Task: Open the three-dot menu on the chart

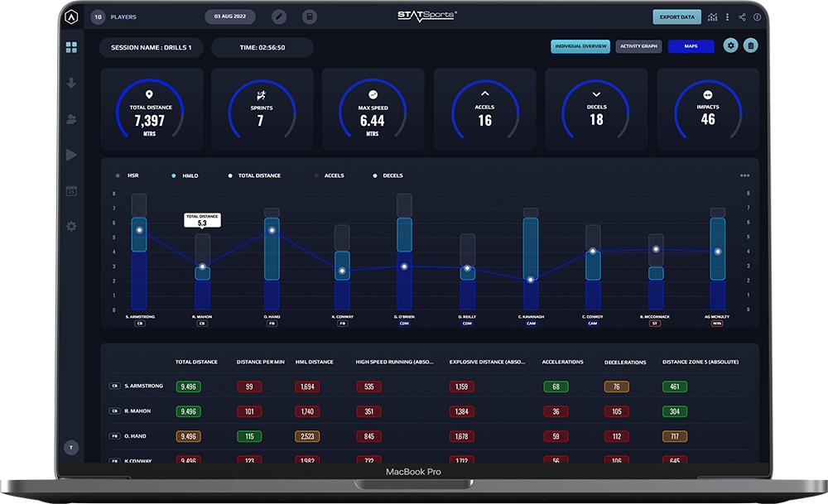Action: [x=744, y=175]
